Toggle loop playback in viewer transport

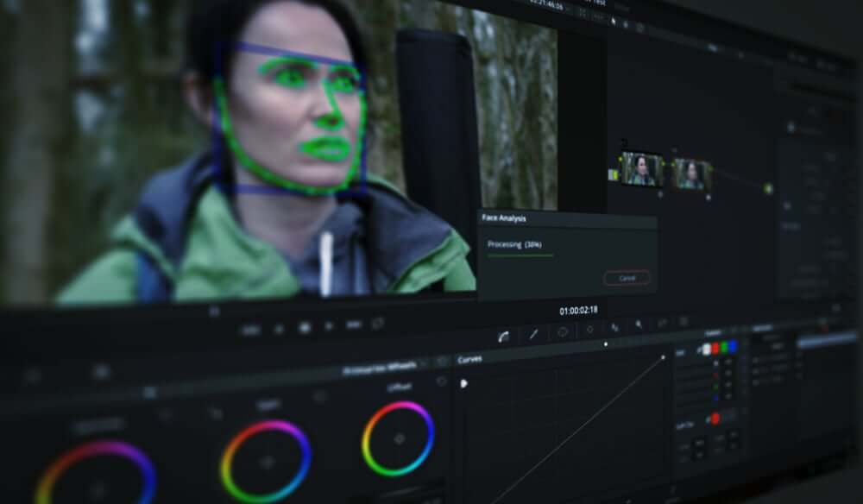click(378, 324)
